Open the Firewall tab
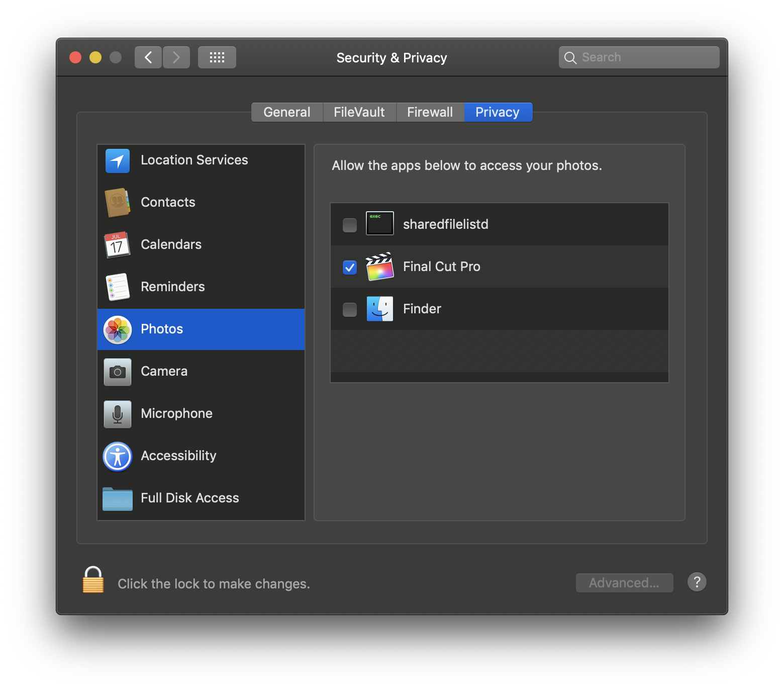784x689 pixels. point(430,112)
